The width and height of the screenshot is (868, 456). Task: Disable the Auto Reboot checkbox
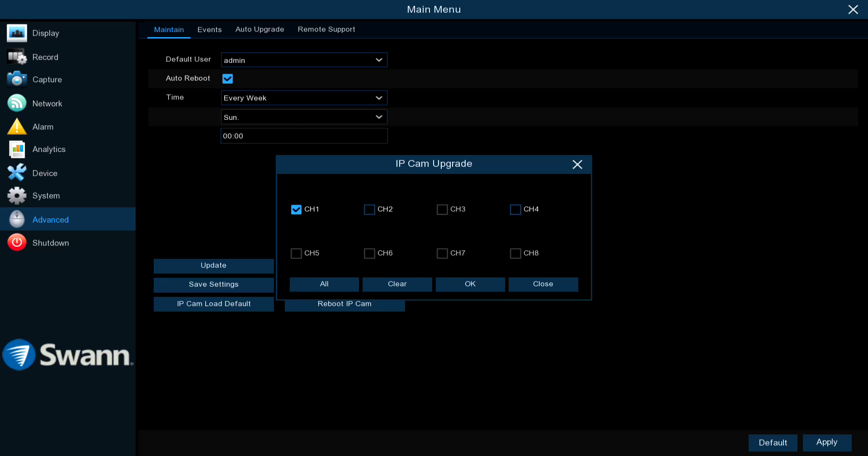[x=227, y=79]
